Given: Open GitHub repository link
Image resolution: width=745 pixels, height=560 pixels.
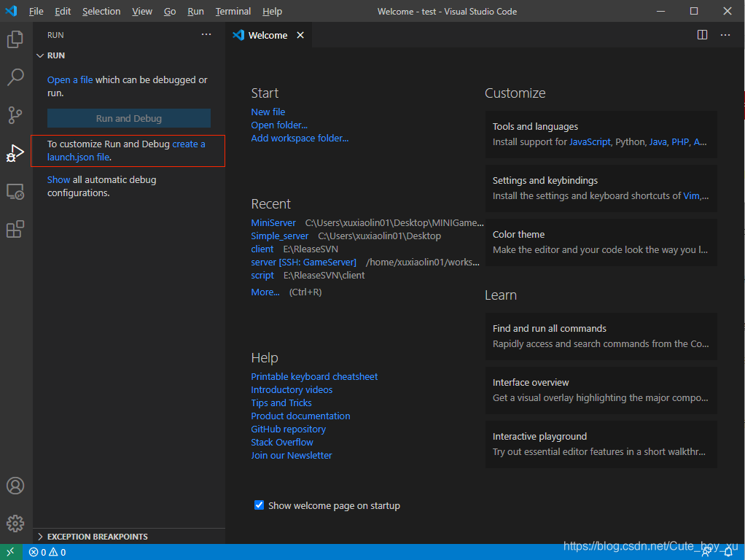Looking at the screenshot, I should click(x=289, y=429).
